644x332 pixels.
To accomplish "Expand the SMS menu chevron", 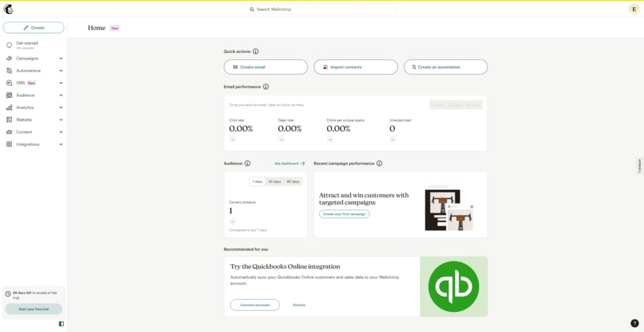I will coord(61,83).
